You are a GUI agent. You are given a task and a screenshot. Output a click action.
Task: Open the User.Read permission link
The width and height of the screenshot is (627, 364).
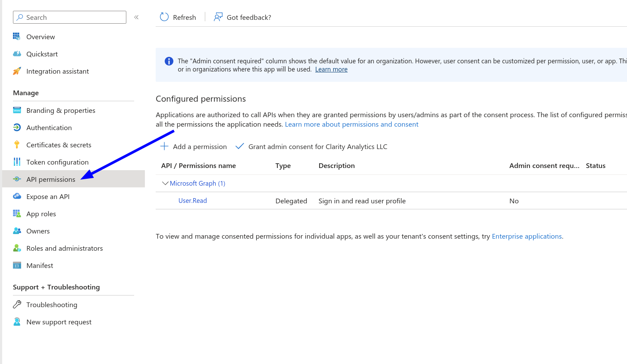pyautogui.click(x=193, y=201)
